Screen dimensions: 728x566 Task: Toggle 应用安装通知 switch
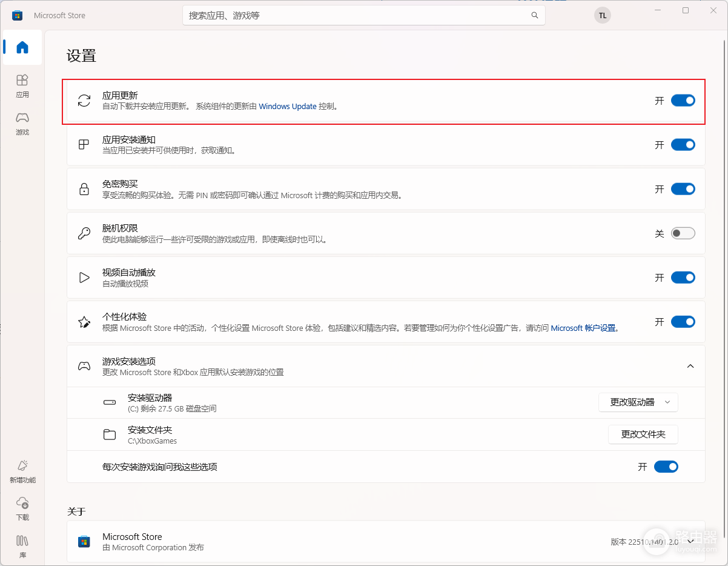[x=683, y=145]
